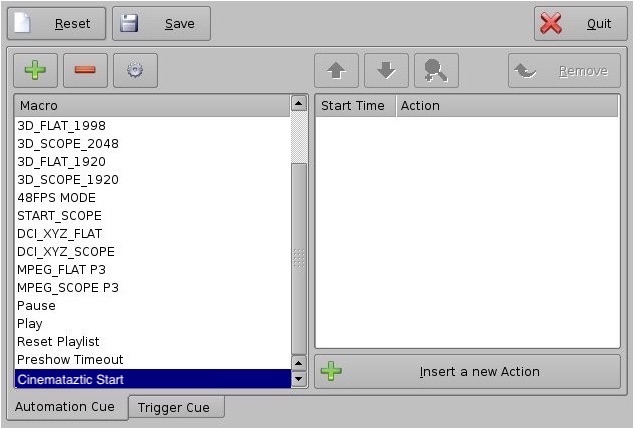Save the current configuration

point(161,23)
